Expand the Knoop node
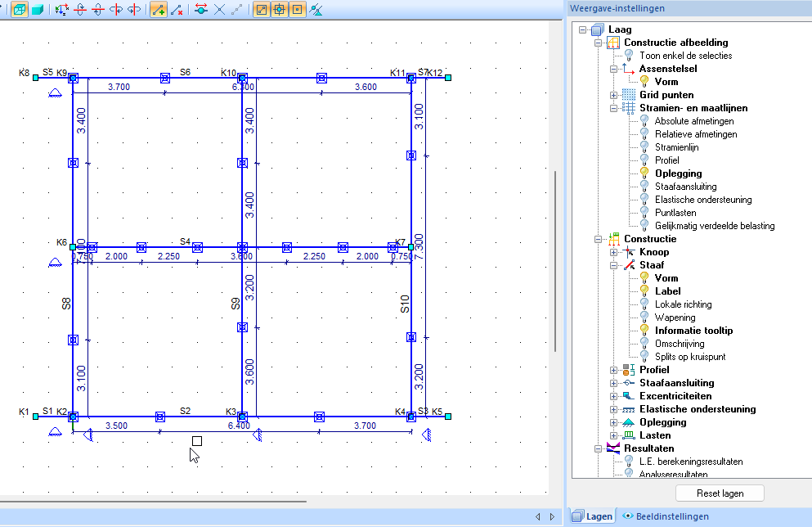Viewport: 812px width, 527px height. click(613, 252)
